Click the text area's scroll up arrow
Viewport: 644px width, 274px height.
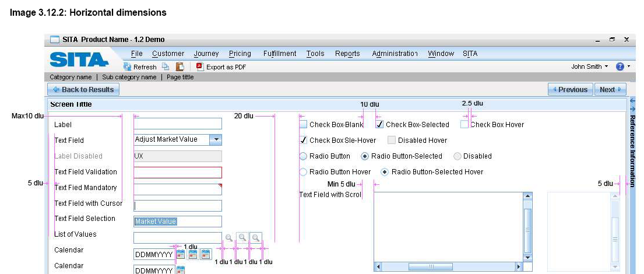click(x=528, y=196)
